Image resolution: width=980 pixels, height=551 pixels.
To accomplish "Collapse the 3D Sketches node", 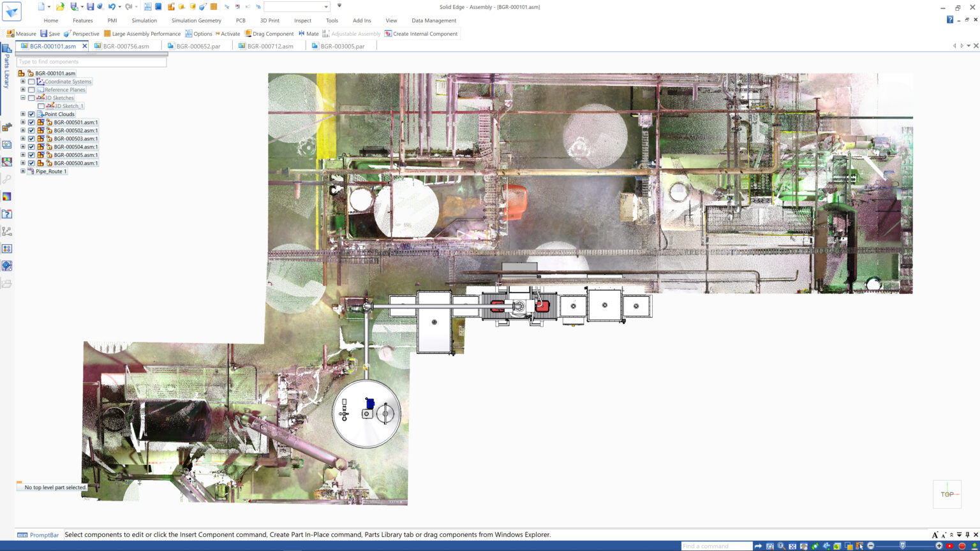I will click(x=23, y=98).
